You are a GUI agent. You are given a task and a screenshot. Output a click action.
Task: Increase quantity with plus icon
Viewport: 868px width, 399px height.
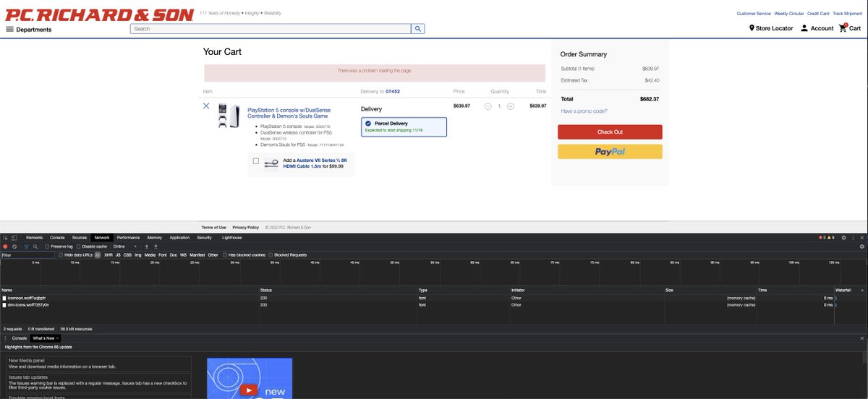click(x=510, y=106)
